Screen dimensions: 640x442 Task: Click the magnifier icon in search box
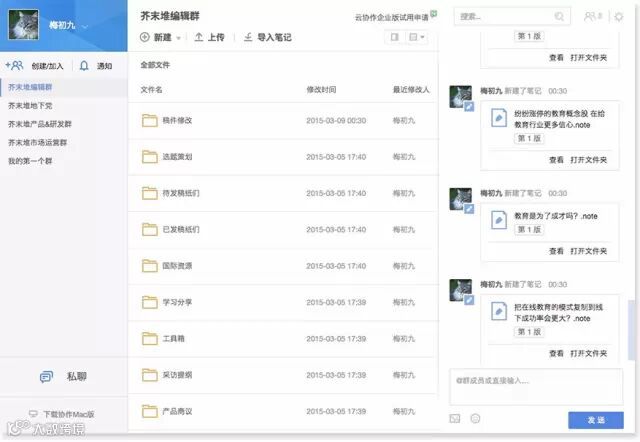pos(559,17)
